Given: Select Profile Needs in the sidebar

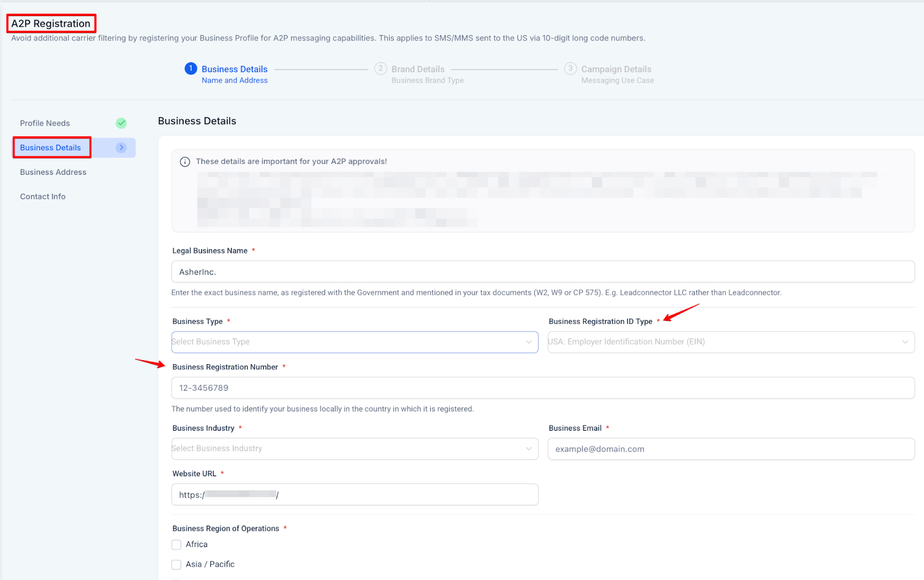Looking at the screenshot, I should (x=45, y=124).
